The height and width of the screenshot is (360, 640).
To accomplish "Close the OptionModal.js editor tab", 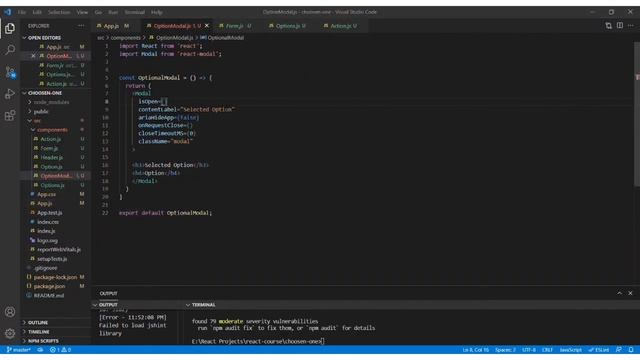I will pos(207,26).
